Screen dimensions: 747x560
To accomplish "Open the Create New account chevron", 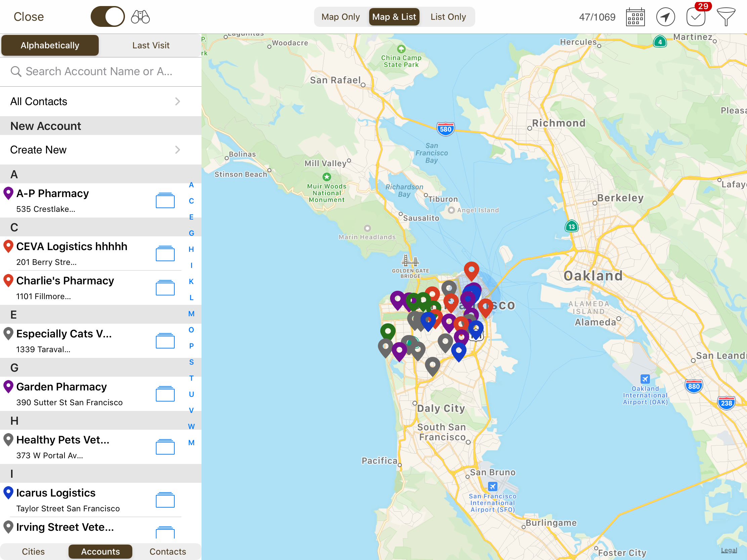I will [177, 149].
